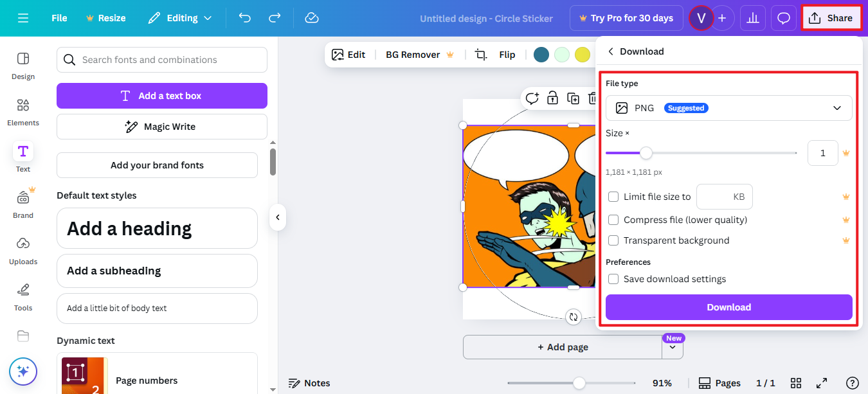Open the File menu
This screenshot has height=394, width=868.
(x=59, y=18)
